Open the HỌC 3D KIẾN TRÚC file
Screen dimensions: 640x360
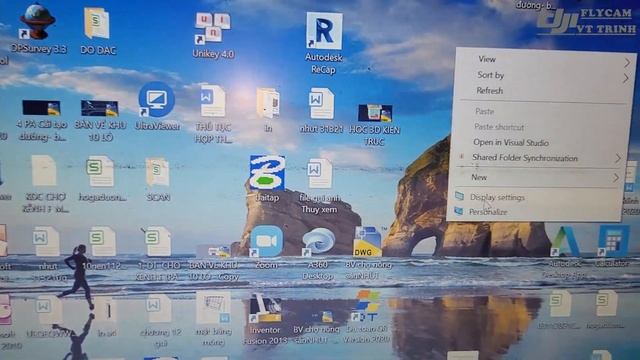click(x=375, y=113)
